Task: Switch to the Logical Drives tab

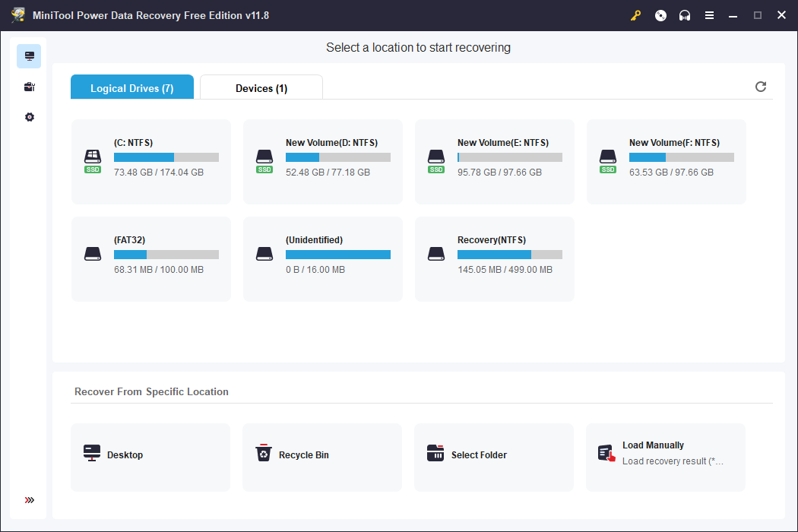Action: tap(131, 87)
